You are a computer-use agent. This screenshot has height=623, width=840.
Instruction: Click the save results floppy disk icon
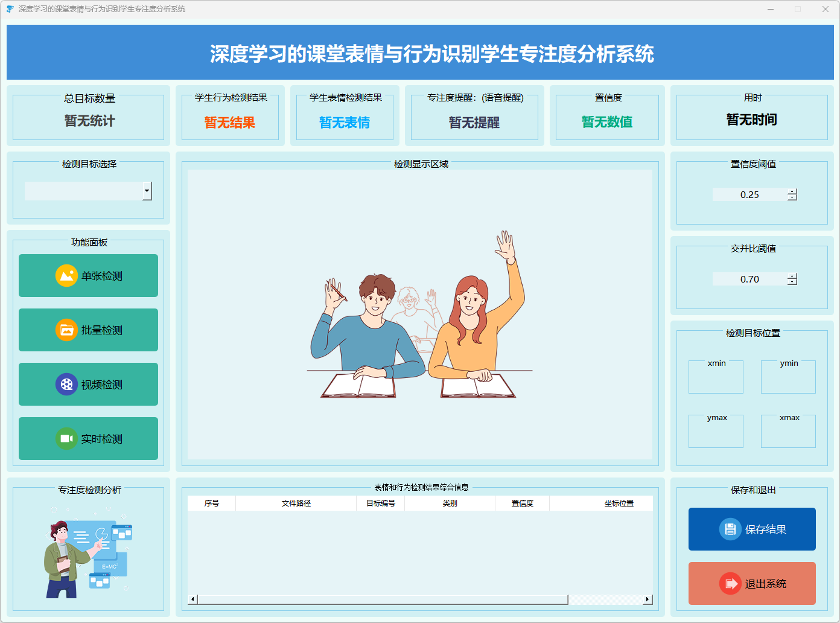pyautogui.click(x=730, y=529)
